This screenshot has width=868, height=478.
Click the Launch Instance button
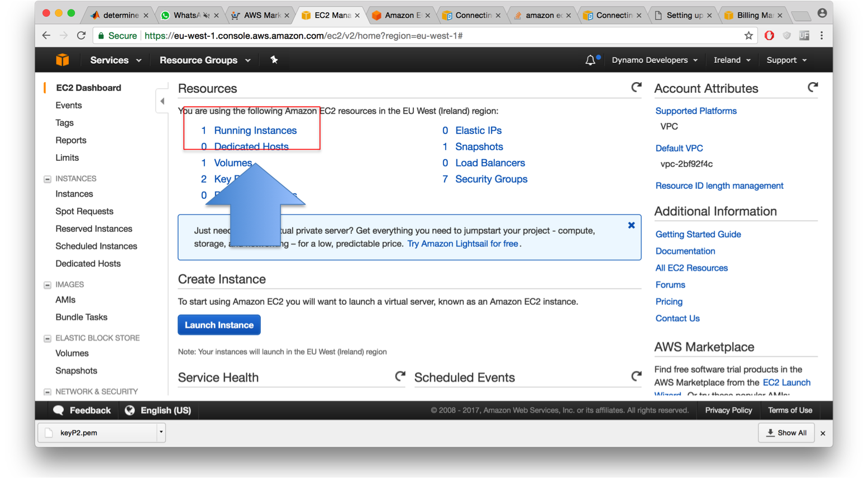219,325
